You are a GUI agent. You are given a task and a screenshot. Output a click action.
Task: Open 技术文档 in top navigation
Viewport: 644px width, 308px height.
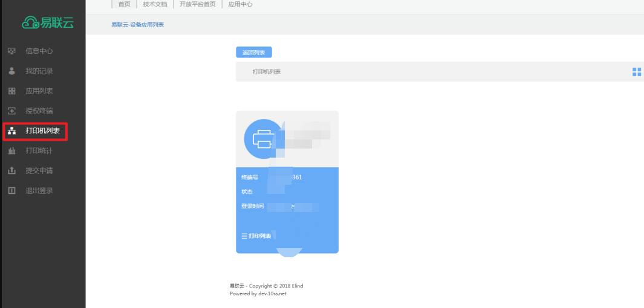tap(155, 4)
